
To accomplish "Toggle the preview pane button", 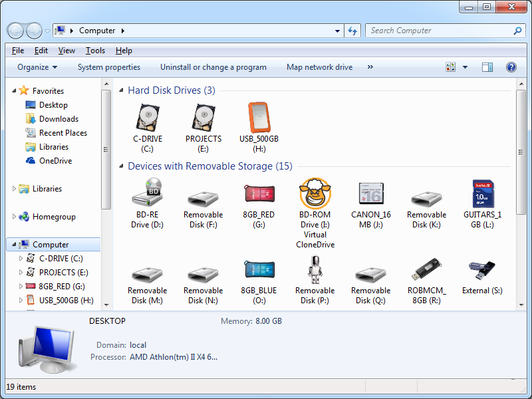I will pyautogui.click(x=487, y=67).
